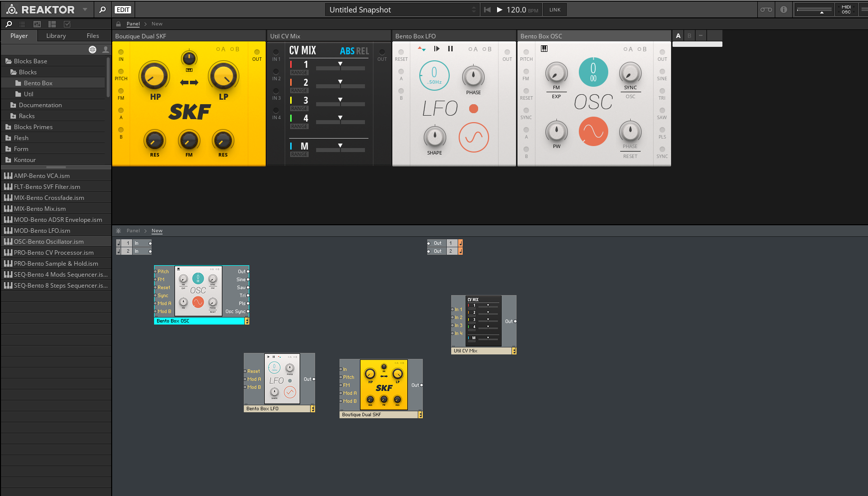Click the orange OSC sine waveform button
Viewport: 868px width, 496px height.
[x=593, y=132]
